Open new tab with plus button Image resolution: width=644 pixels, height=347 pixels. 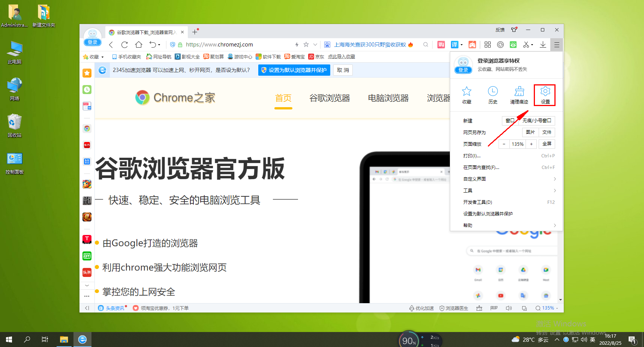click(195, 32)
